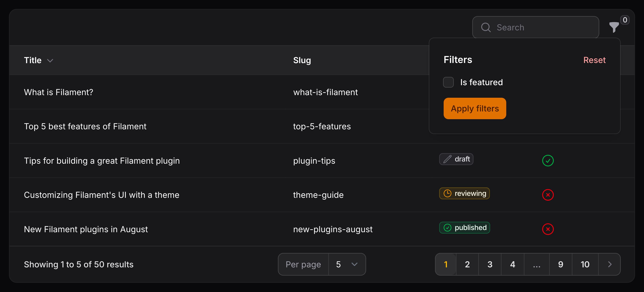This screenshot has width=644, height=292.
Task: Jump to page 10
Action: (585, 264)
